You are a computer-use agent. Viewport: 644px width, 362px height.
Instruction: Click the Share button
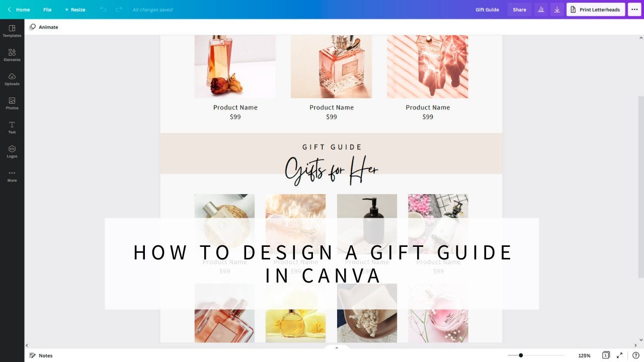[x=519, y=10]
